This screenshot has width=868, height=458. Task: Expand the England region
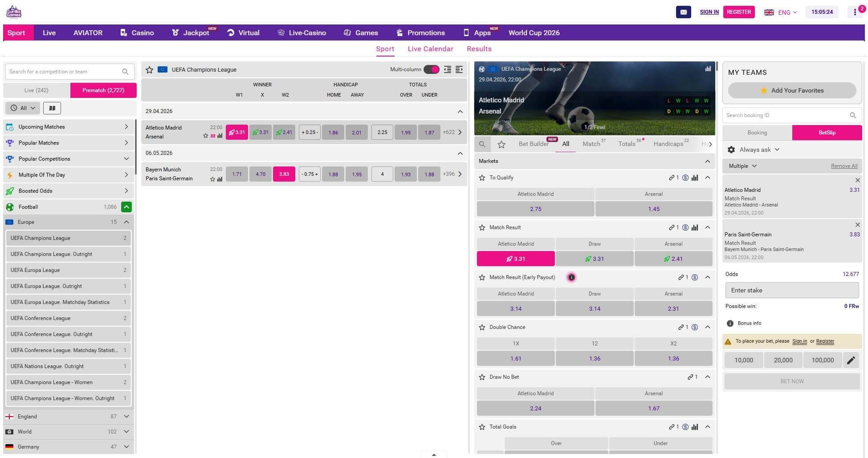126,417
